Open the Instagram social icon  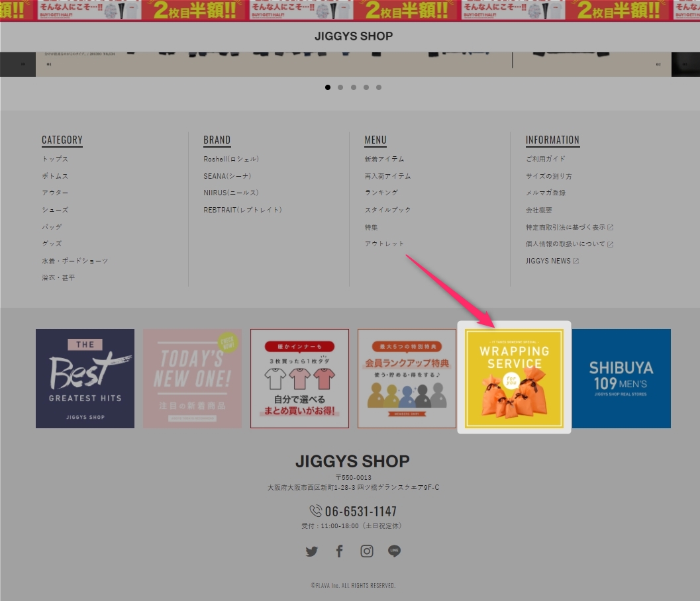pyautogui.click(x=366, y=551)
